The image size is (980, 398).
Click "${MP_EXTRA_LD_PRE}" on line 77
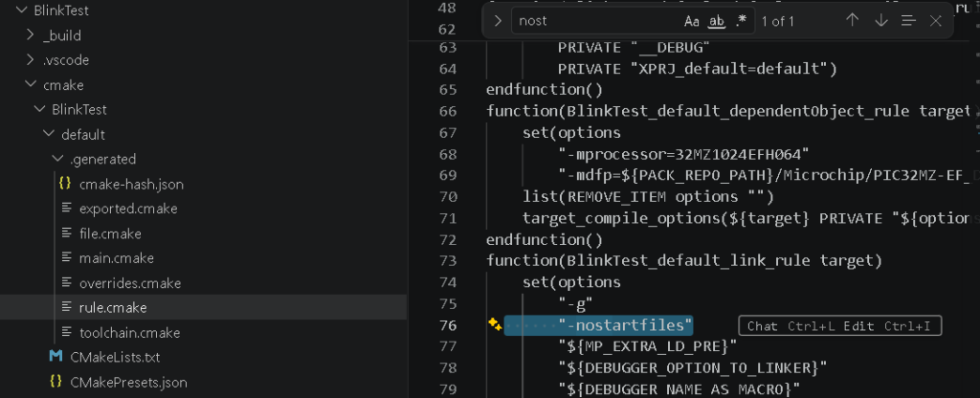[648, 346]
